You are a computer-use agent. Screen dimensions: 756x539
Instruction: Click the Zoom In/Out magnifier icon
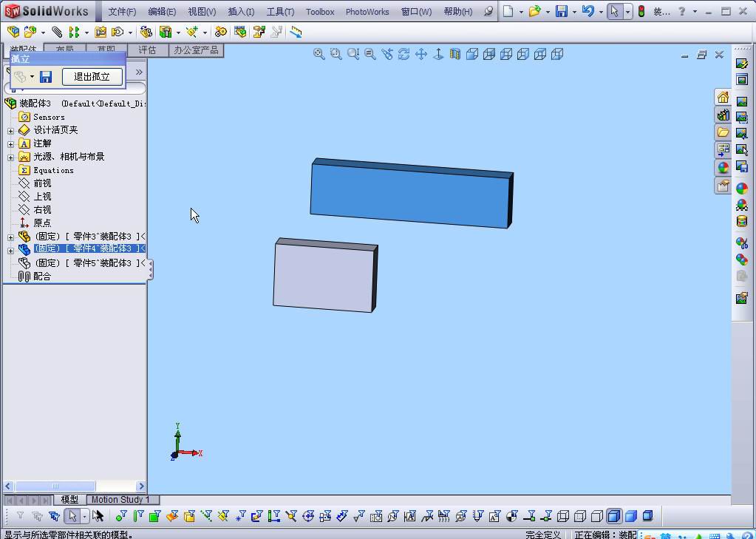point(353,54)
